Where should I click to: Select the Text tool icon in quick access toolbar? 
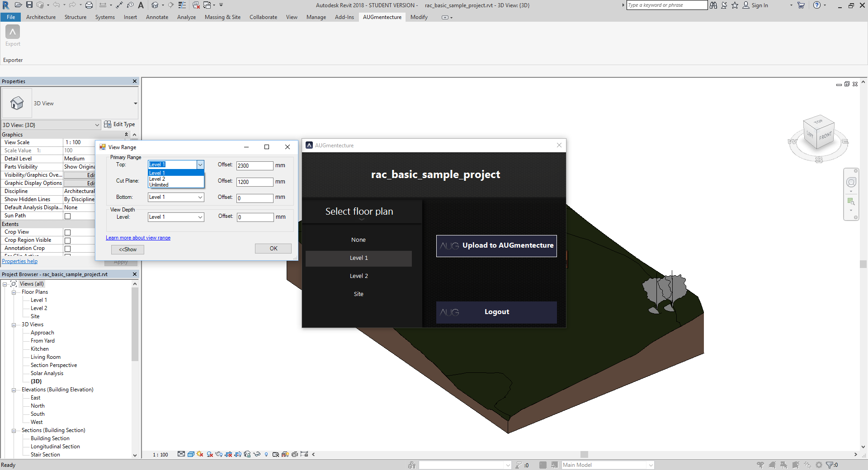(141, 5)
